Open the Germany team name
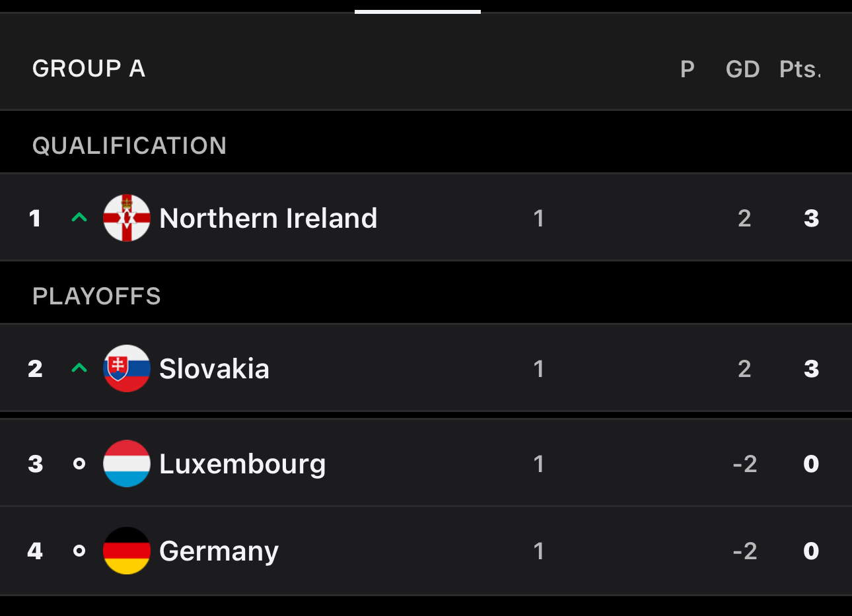 219,551
